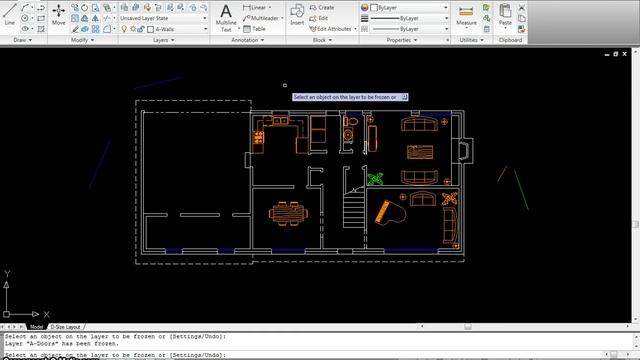Click the Measure tool
The height and width of the screenshot is (360, 640).
click(466, 16)
